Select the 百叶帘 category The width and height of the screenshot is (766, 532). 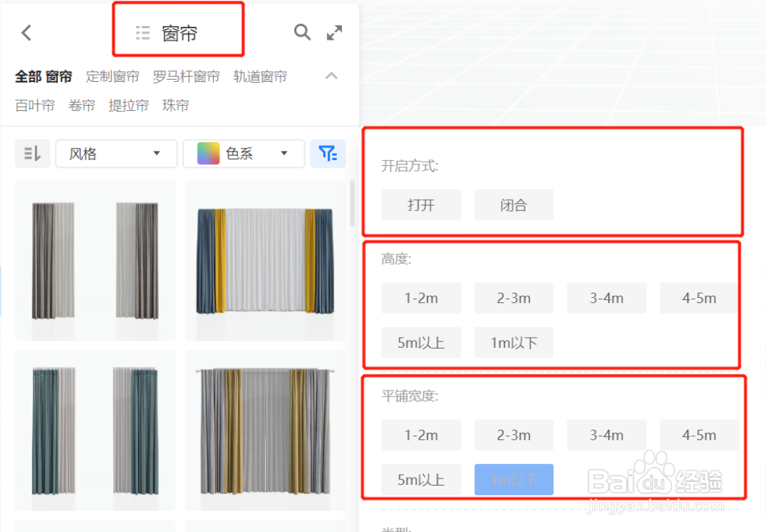[x=35, y=105]
